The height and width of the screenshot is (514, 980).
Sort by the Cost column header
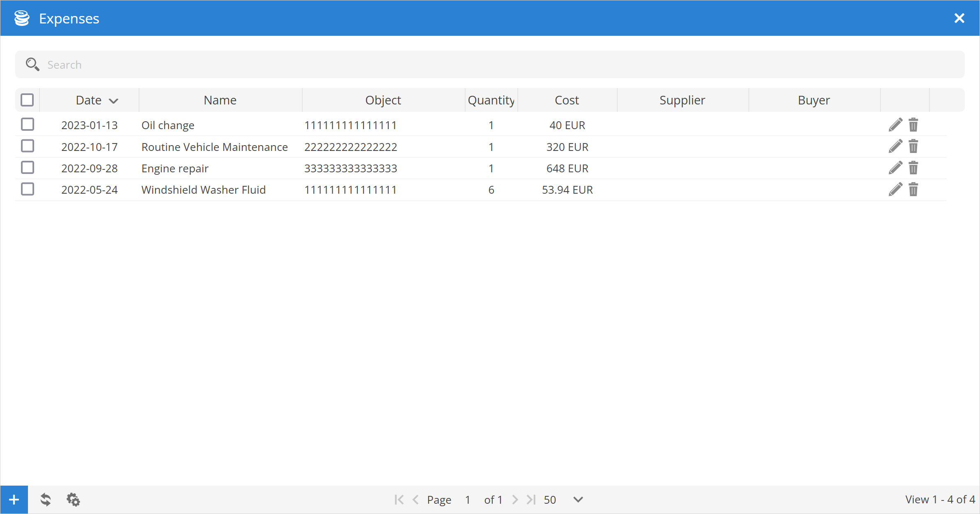tap(567, 100)
